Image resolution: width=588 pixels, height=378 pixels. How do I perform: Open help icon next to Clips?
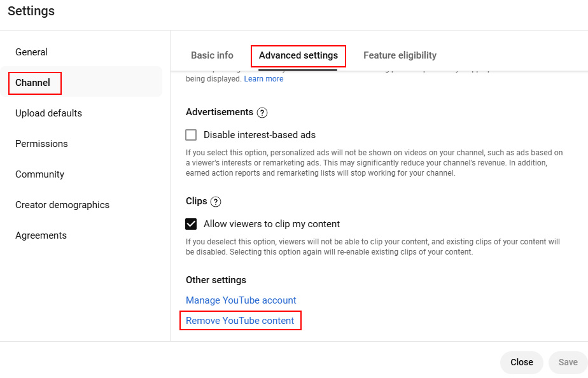(216, 202)
